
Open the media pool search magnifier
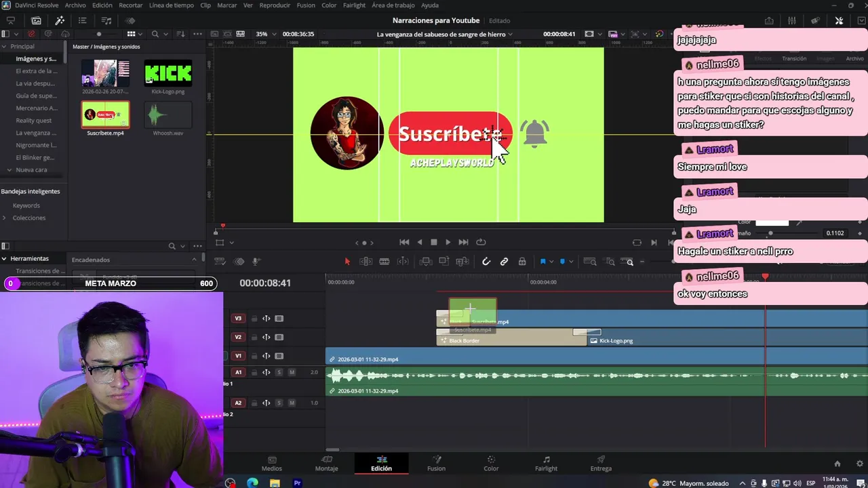click(x=155, y=34)
